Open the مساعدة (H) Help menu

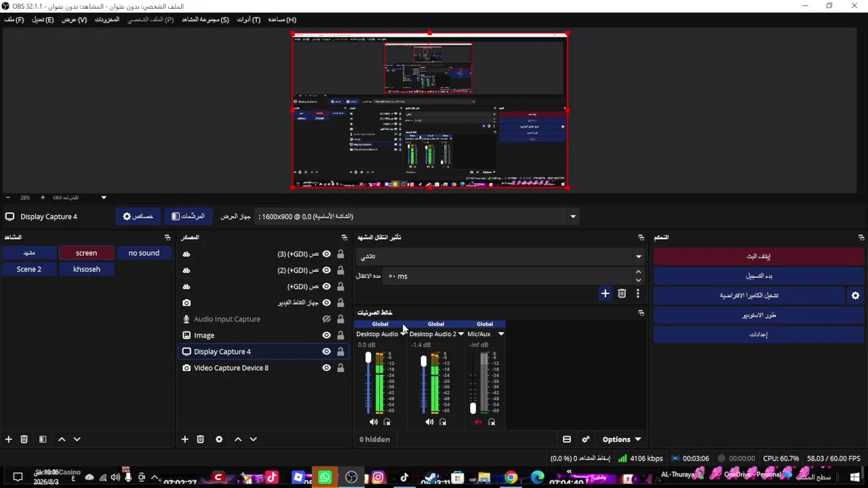(282, 20)
